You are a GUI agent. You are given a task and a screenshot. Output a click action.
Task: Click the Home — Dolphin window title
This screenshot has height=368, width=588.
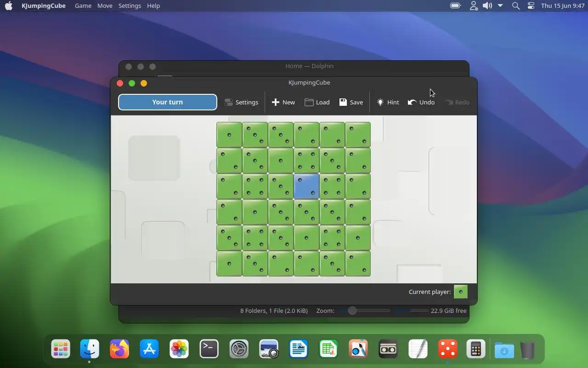pyautogui.click(x=309, y=66)
